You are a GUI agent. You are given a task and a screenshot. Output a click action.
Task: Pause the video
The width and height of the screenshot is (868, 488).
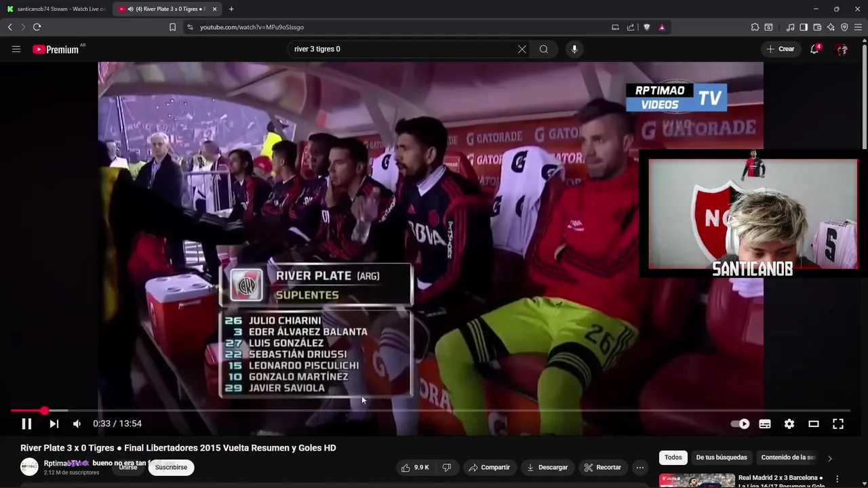point(26,424)
